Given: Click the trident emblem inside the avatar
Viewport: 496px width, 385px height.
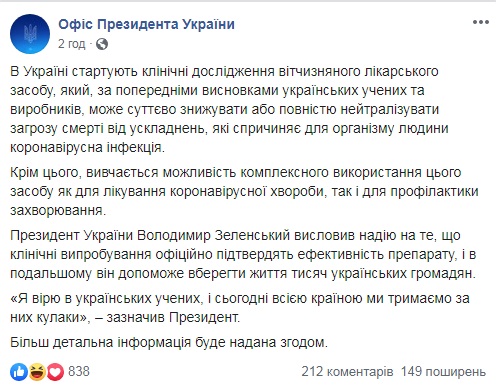Looking at the screenshot, I should [x=30, y=34].
